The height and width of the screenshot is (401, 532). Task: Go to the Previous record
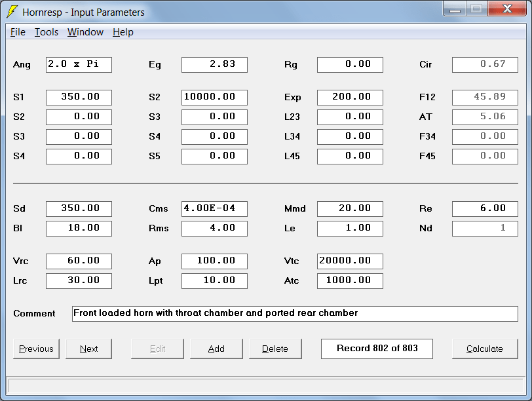click(36, 349)
